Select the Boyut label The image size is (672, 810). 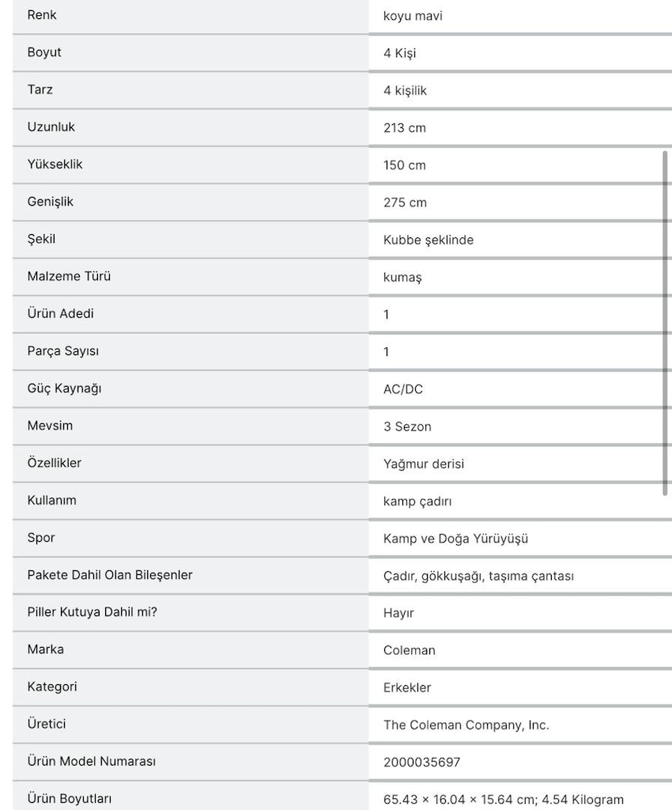pos(43,53)
